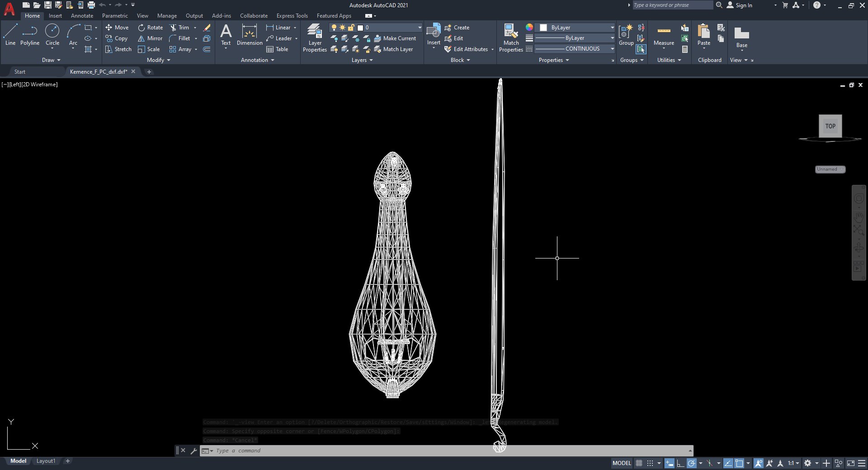The width and height of the screenshot is (868, 470).
Task: Toggle polar tracking in status bar
Action: [692, 463]
